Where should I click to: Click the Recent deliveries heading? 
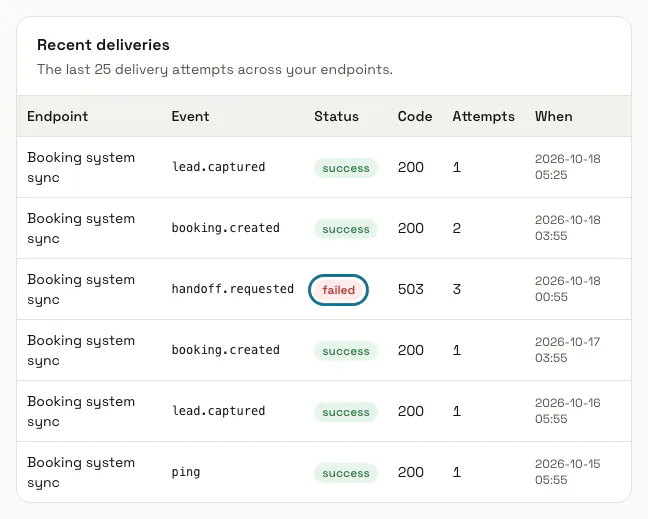(x=103, y=45)
